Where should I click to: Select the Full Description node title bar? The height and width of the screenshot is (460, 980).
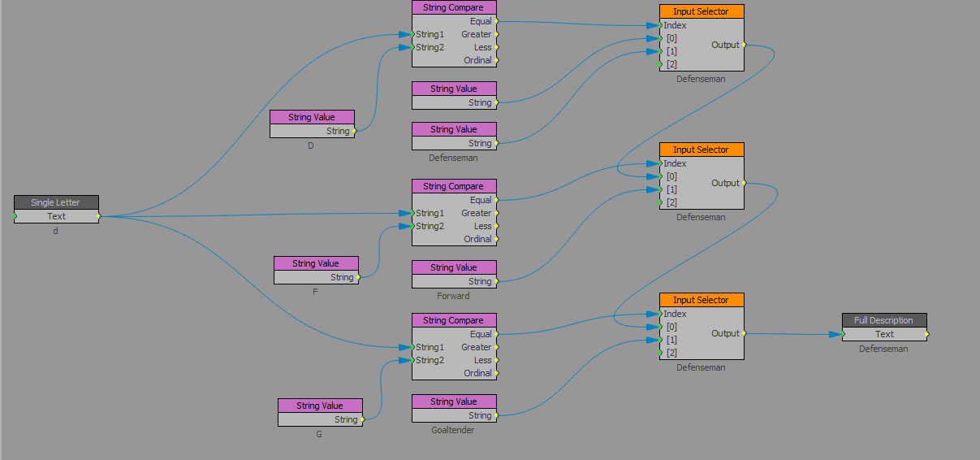[x=884, y=320]
